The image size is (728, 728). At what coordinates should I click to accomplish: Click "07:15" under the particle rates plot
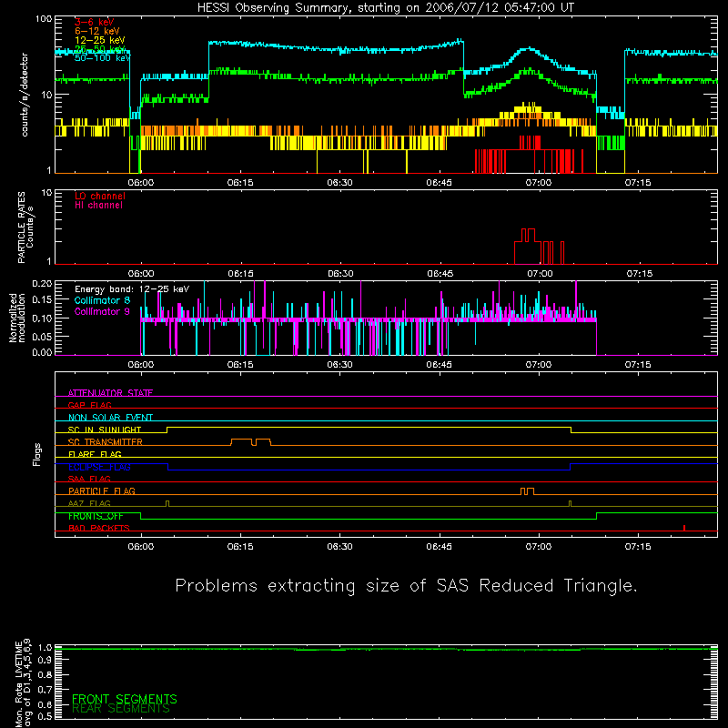pyautogui.click(x=639, y=274)
